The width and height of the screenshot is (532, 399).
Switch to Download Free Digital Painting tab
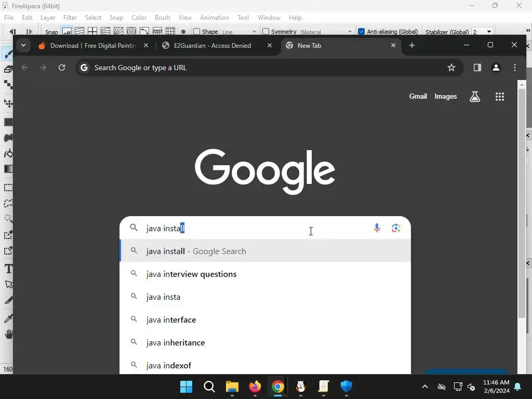94,46
